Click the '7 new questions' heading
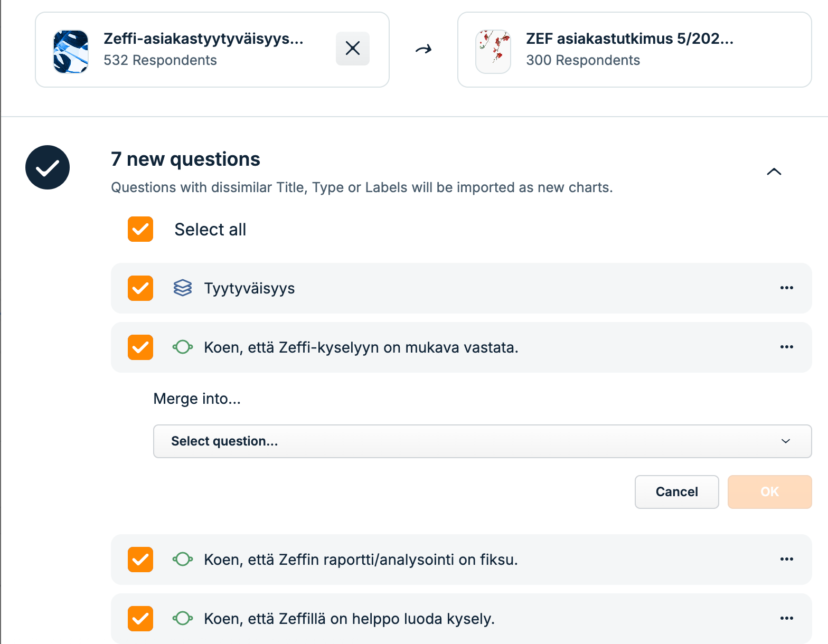 click(x=185, y=159)
